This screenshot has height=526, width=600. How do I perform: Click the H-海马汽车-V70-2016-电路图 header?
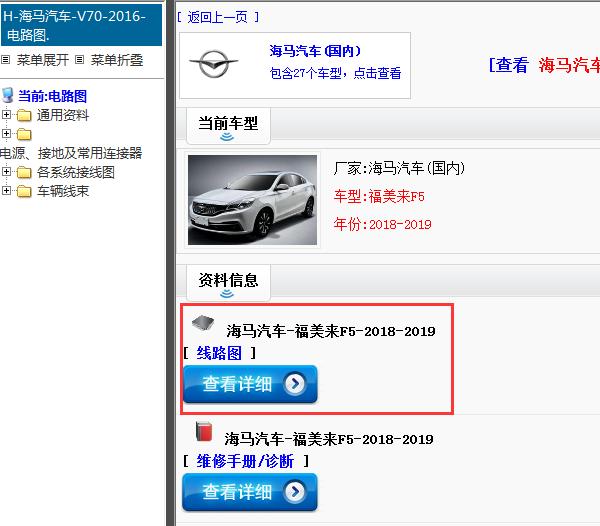(x=82, y=25)
